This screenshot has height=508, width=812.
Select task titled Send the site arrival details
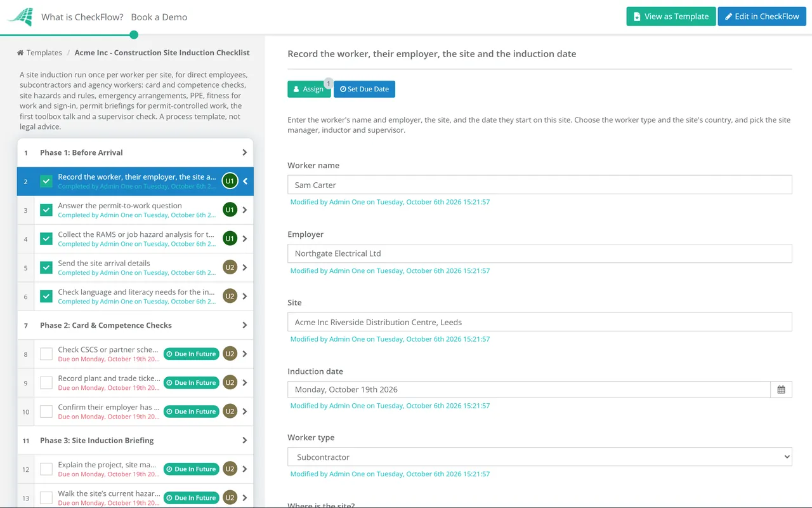pos(104,263)
